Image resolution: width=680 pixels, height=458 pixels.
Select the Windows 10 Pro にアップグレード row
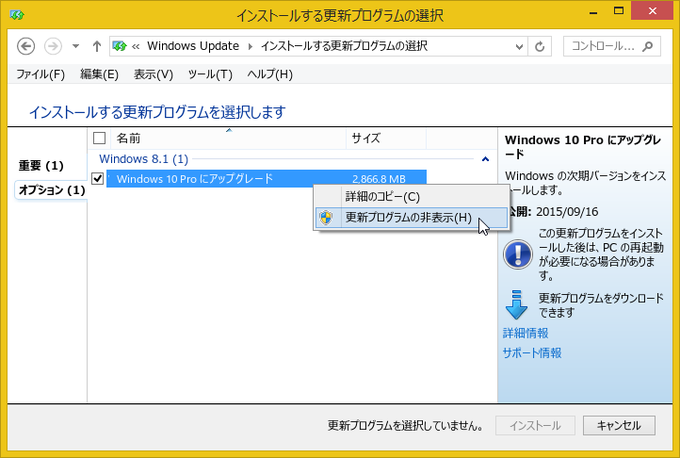[x=266, y=178]
